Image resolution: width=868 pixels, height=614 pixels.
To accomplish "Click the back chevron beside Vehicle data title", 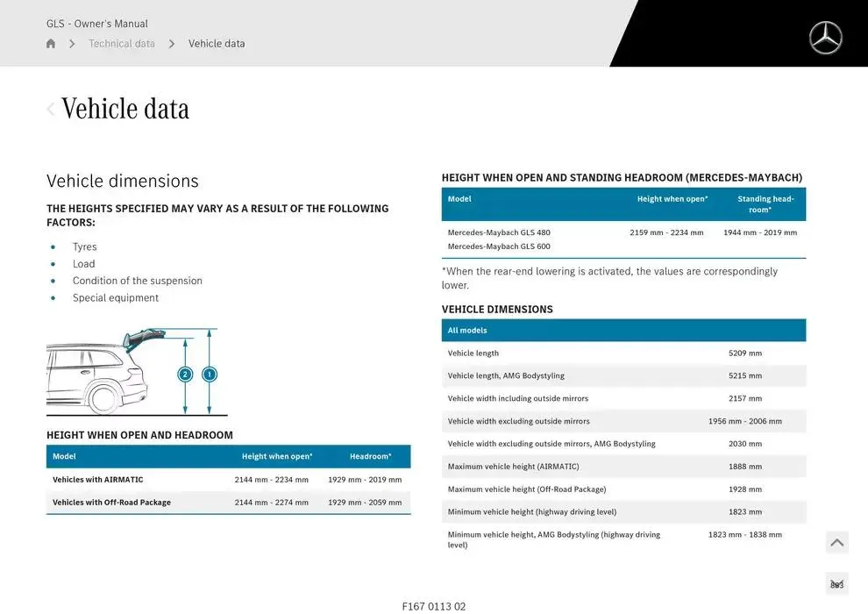I will 51,109.
